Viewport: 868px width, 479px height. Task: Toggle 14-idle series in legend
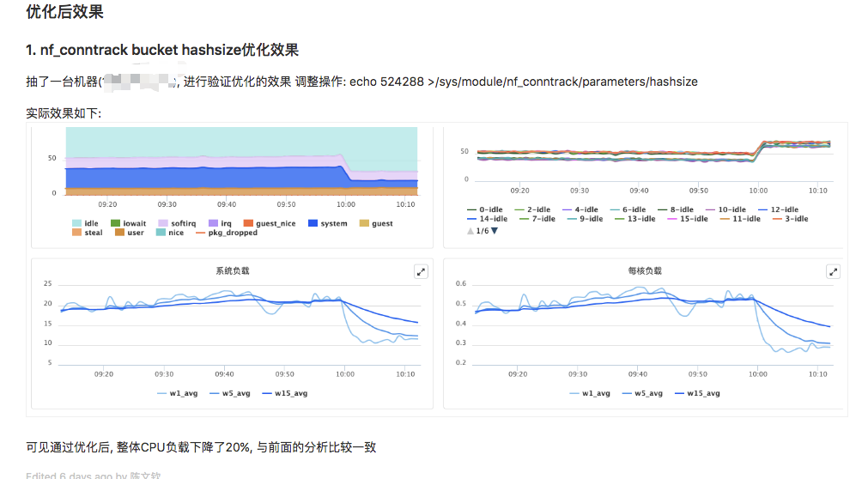487,219
